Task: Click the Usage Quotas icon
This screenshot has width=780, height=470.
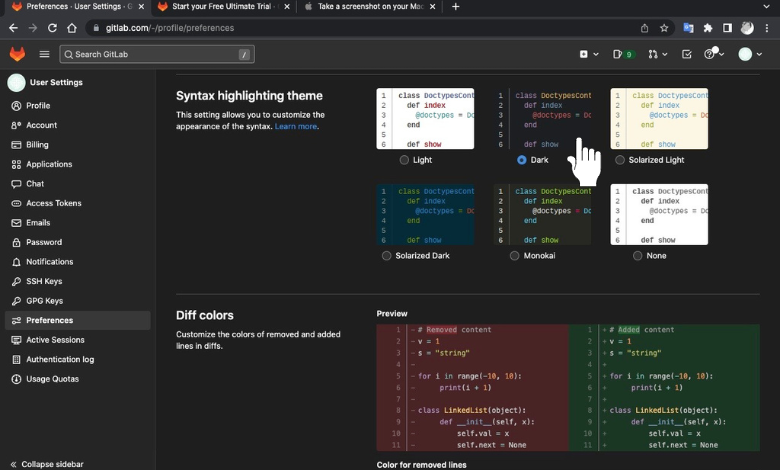Action: pyautogui.click(x=16, y=379)
